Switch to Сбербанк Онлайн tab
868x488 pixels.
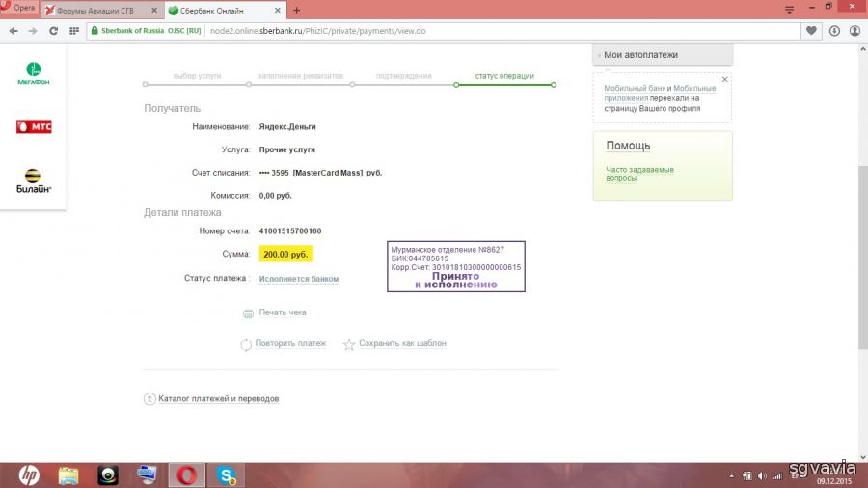click(225, 10)
